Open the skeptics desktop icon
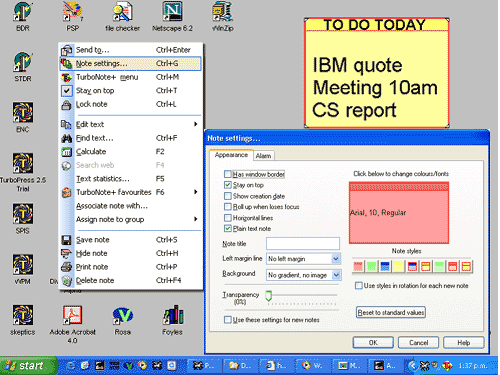Screen dimensions: 500x375 pos(23,320)
